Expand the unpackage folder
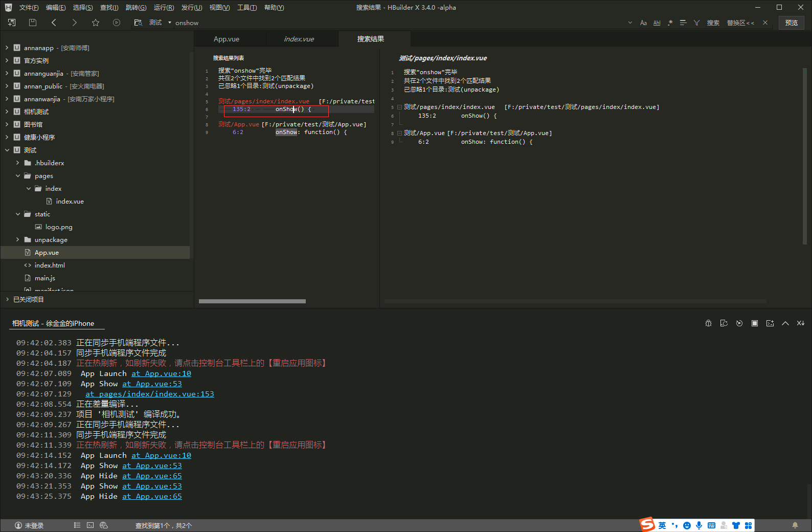Screen dimensions: 812x532 [17, 239]
